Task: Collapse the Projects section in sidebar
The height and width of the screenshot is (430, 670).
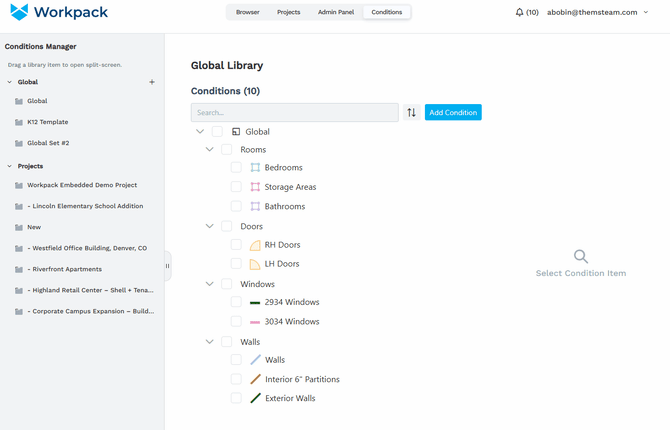Action: pos(10,166)
